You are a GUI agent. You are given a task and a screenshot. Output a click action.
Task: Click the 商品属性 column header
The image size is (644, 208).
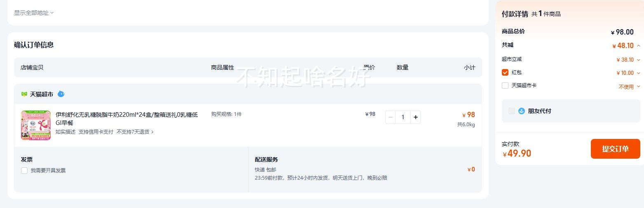(x=222, y=67)
